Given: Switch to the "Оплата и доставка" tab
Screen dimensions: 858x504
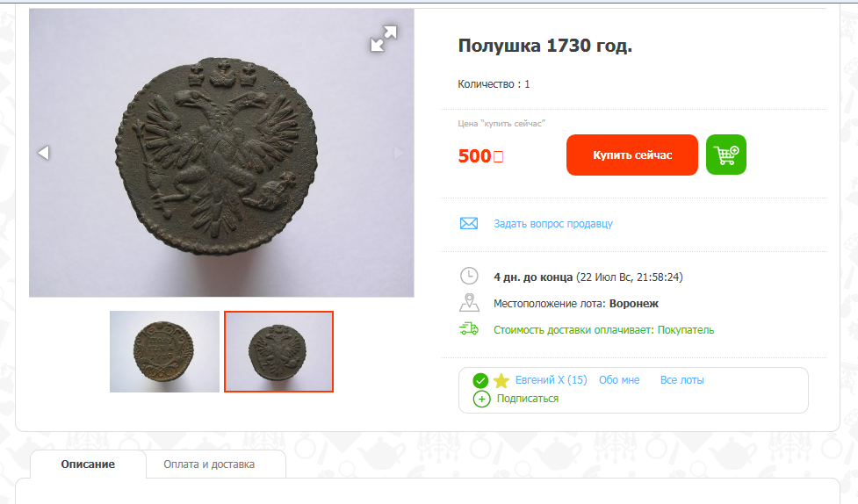Looking at the screenshot, I should tap(209, 464).
